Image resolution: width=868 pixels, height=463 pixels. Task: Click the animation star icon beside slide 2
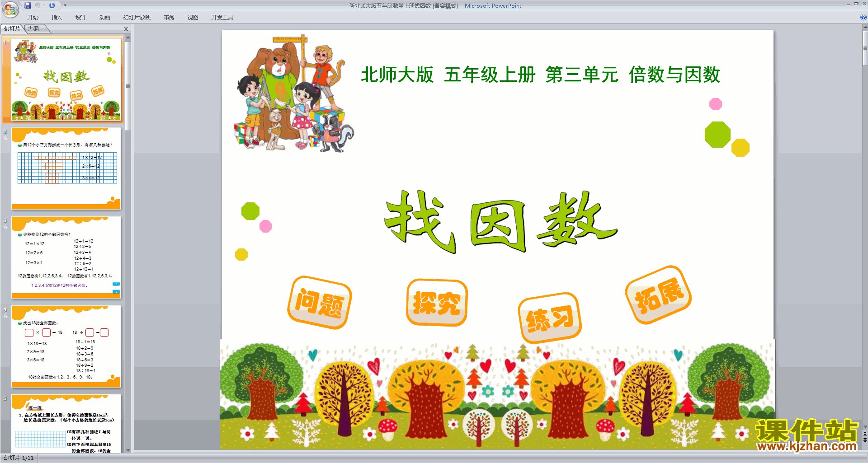coord(5,137)
